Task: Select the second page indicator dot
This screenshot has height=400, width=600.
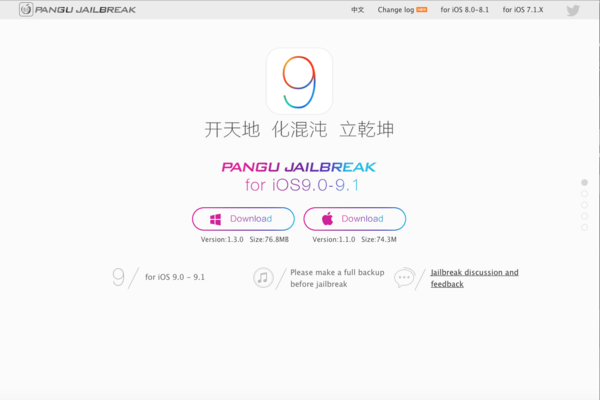Action: pyautogui.click(x=584, y=194)
